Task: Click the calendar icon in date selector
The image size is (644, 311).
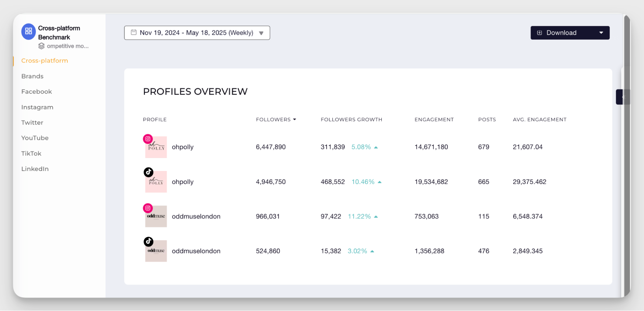Action: click(x=134, y=32)
